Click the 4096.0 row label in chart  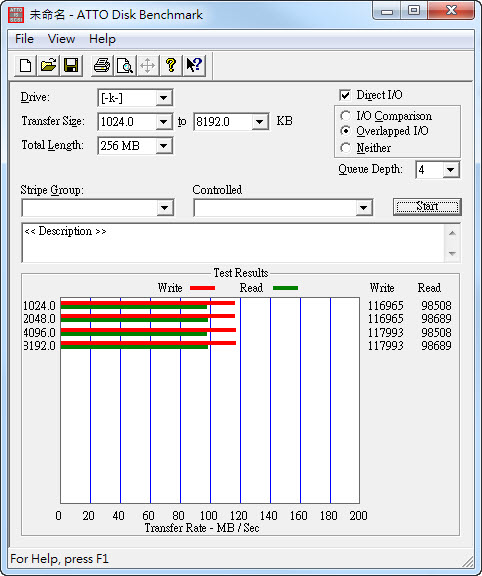point(39,332)
